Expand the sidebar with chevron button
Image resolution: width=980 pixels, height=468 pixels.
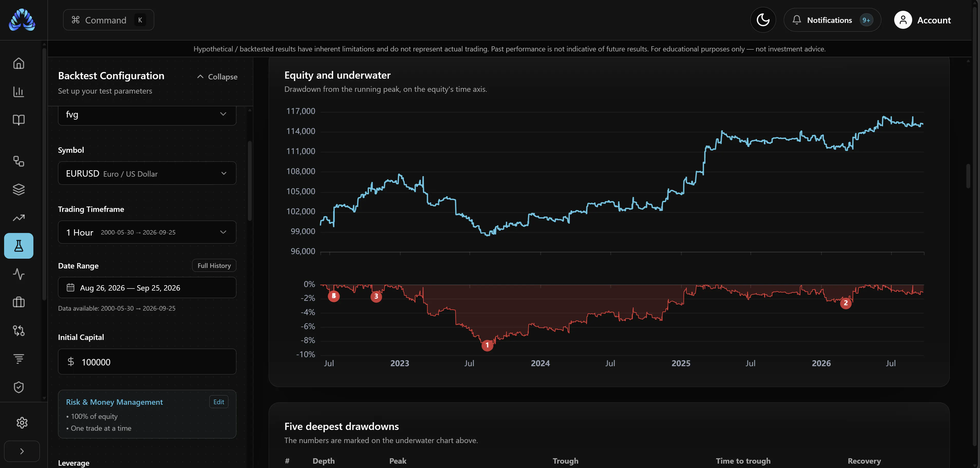(22, 451)
